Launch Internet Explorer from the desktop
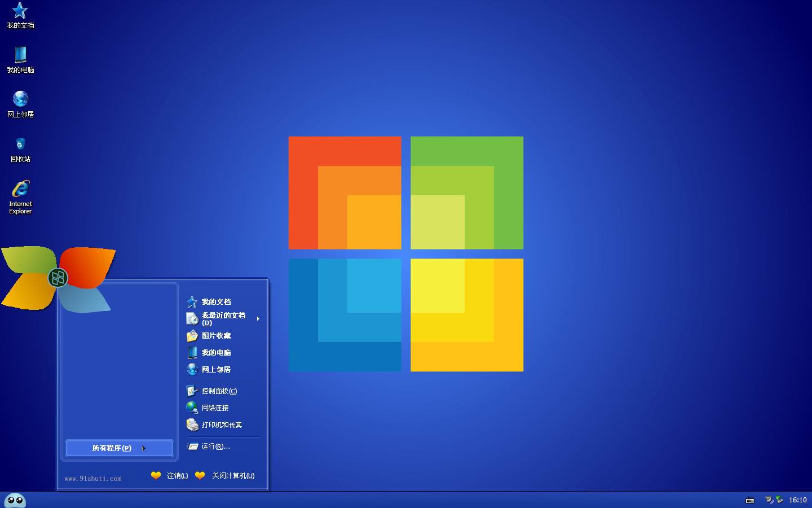Image resolution: width=812 pixels, height=508 pixels. tap(20, 197)
